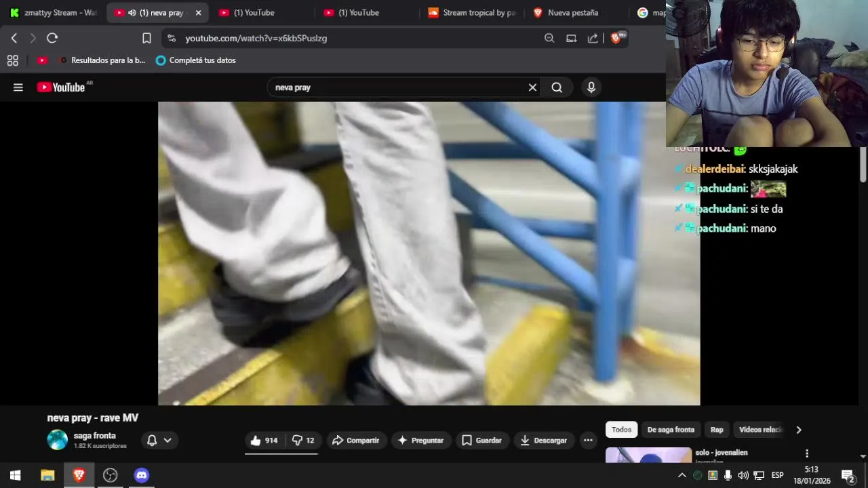Open the YouTube bookmark shortcut icon
The height and width of the screenshot is (488, 868).
[42, 60]
